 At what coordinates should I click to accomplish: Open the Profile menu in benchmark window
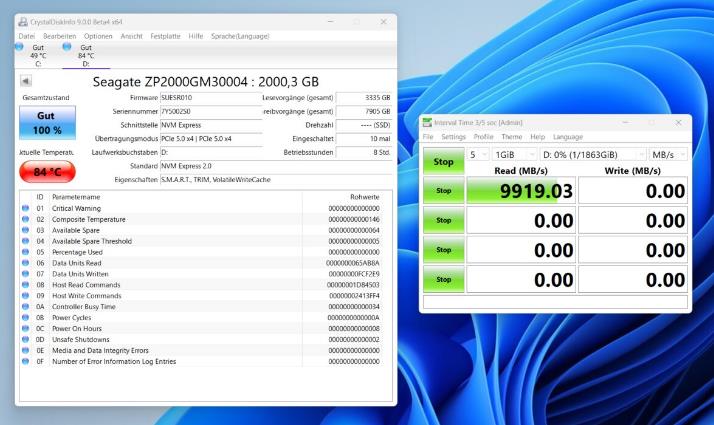[x=483, y=137]
